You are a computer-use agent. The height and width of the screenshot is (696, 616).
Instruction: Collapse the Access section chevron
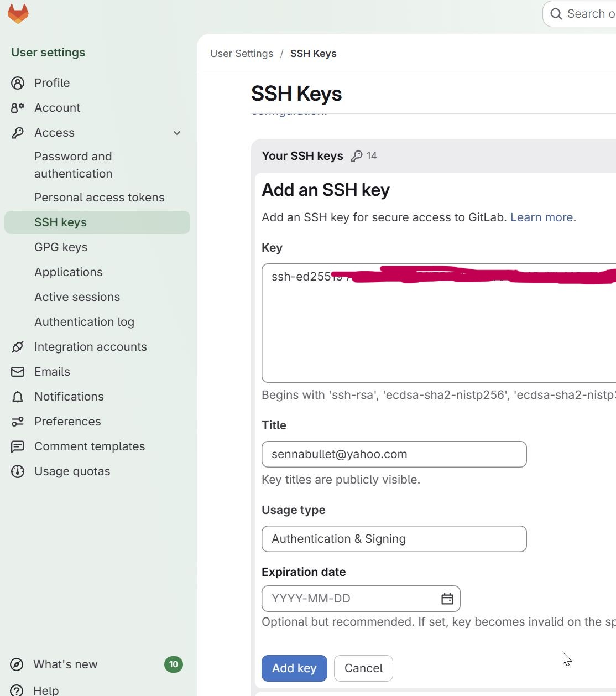point(177,133)
